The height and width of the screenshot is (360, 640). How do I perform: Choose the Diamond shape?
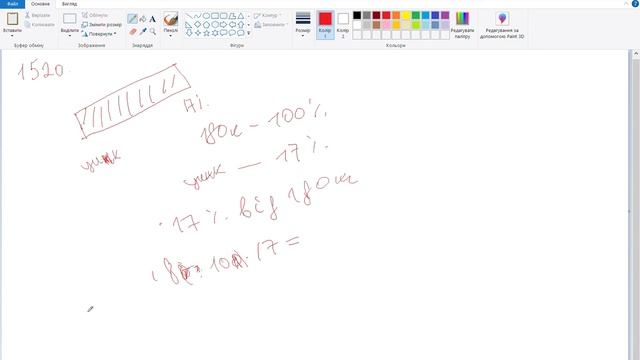coord(198,24)
